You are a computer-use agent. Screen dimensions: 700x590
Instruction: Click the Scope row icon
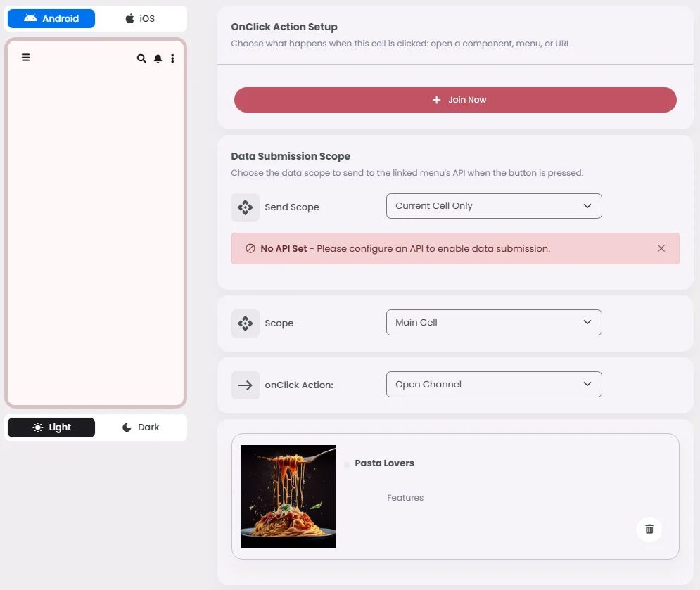(x=245, y=323)
